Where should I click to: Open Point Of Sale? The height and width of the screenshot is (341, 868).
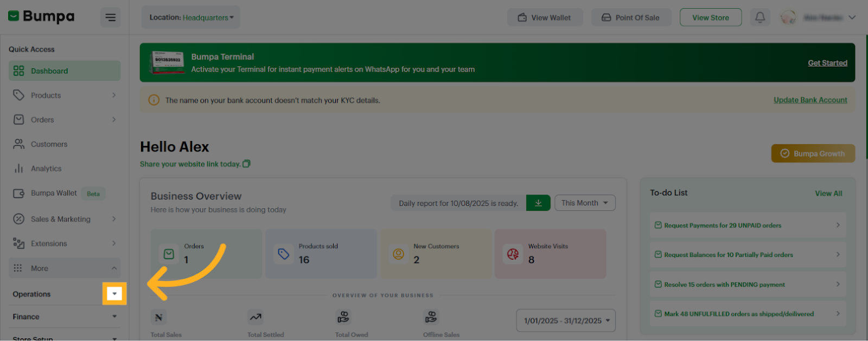pos(631,17)
